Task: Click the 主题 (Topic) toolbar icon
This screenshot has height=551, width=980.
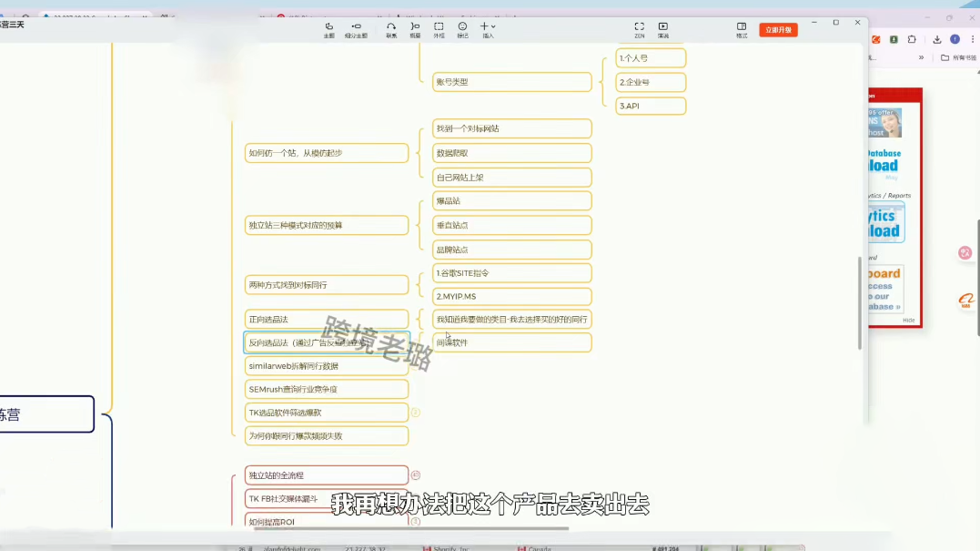Action: (x=328, y=29)
